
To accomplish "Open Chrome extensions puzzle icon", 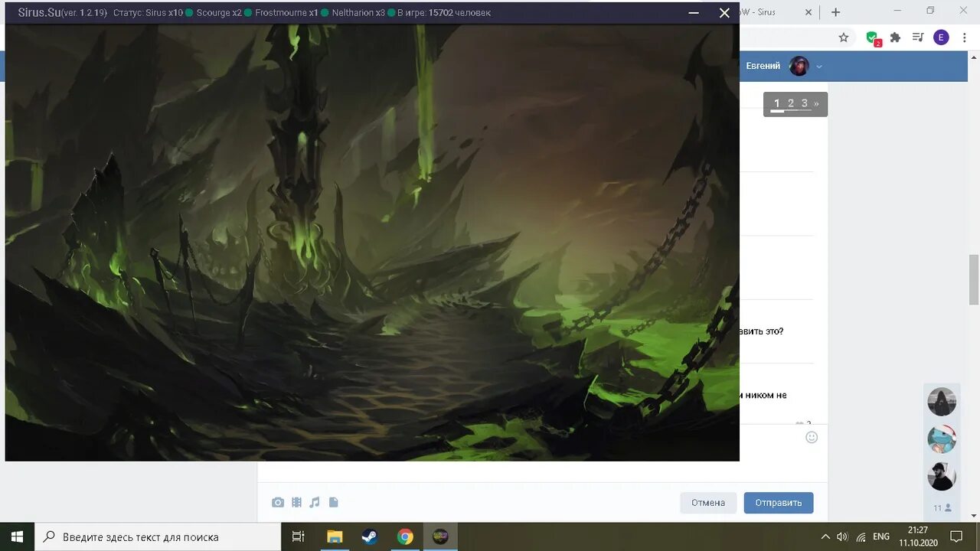I will (x=895, y=37).
